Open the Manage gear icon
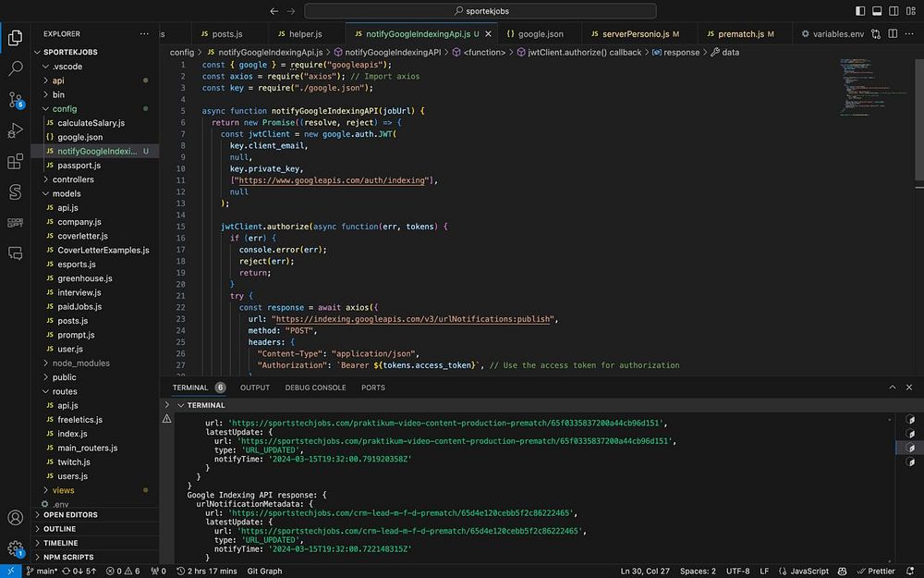 pyautogui.click(x=15, y=548)
